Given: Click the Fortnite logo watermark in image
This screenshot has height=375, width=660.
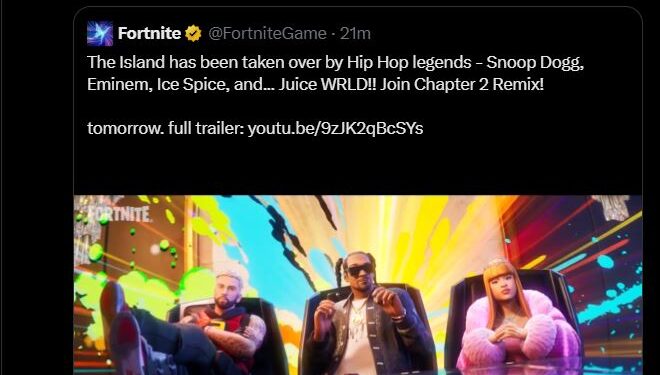Looking at the screenshot, I should [x=120, y=214].
